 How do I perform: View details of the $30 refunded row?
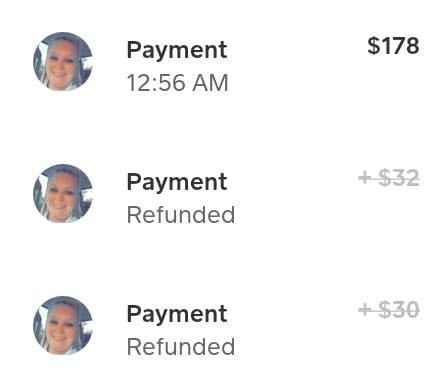tap(222, 326)
